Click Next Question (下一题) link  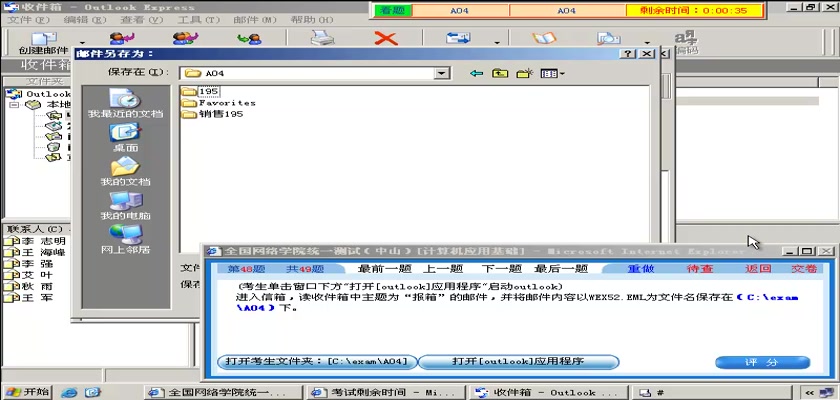point(501,269)
